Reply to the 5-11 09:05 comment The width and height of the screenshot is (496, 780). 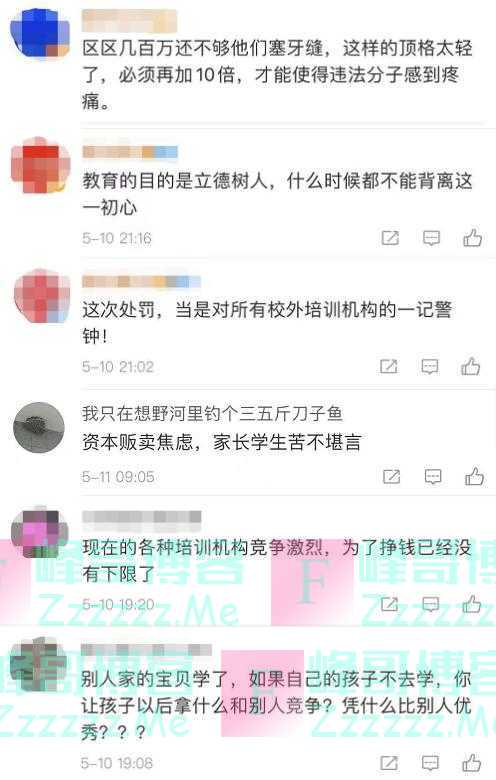(433, 477)
